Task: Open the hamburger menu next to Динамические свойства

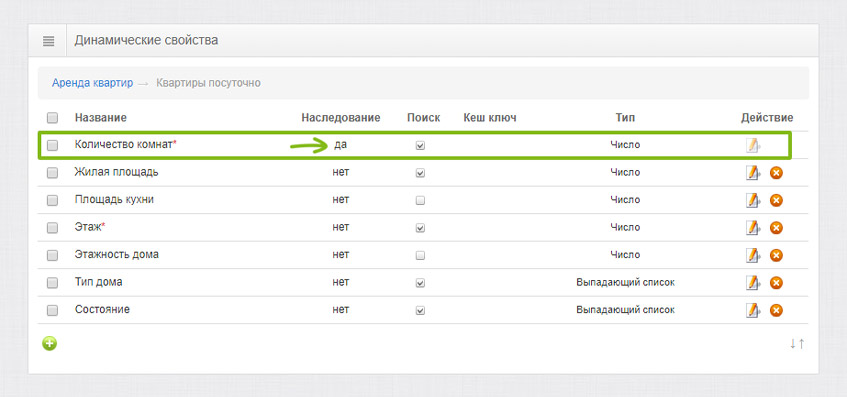Action: 49,41
